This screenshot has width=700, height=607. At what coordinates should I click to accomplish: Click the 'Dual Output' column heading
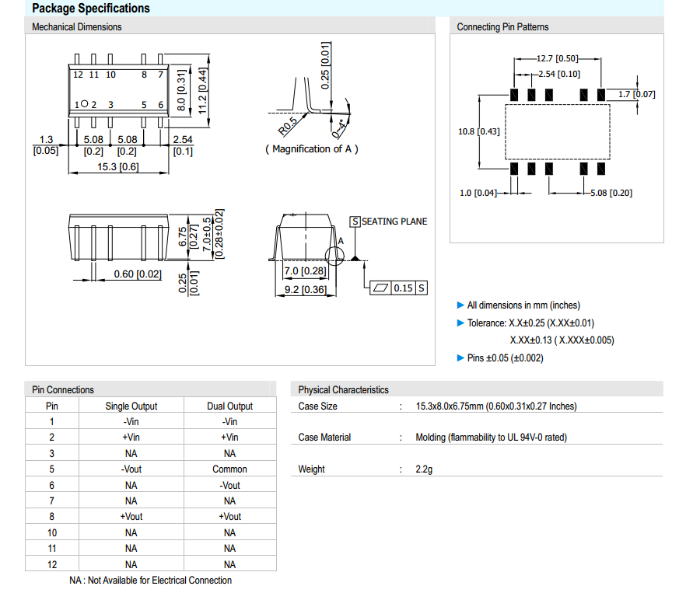pyautogui.click(x=229, y=406)
